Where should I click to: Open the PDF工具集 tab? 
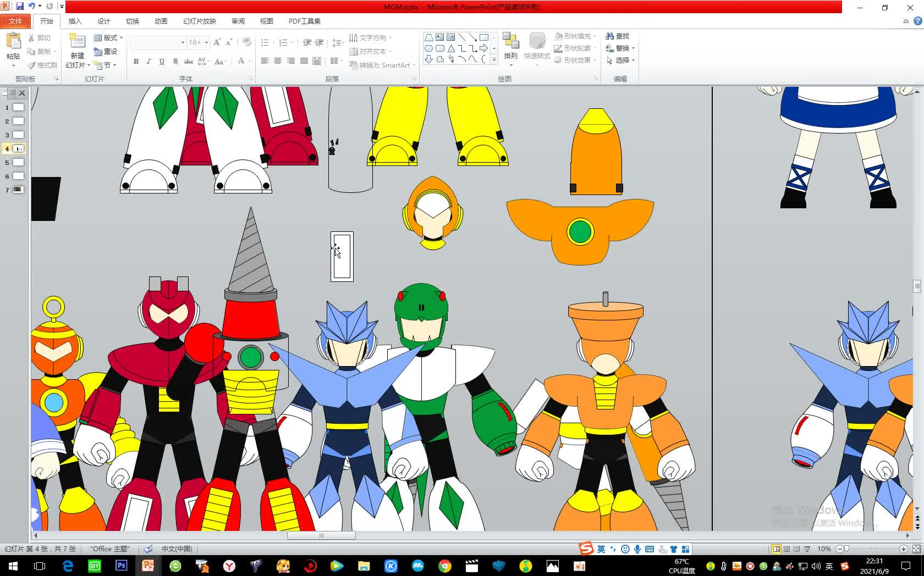[304, 21]
